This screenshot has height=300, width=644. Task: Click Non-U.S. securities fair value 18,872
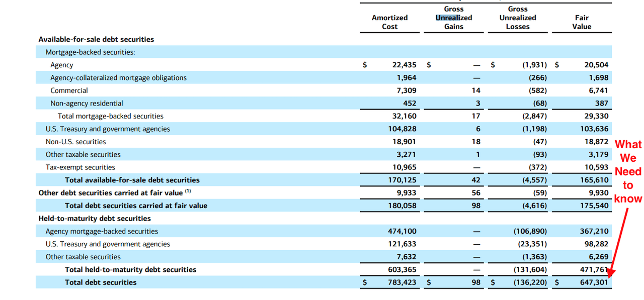(x=596, y=142)
